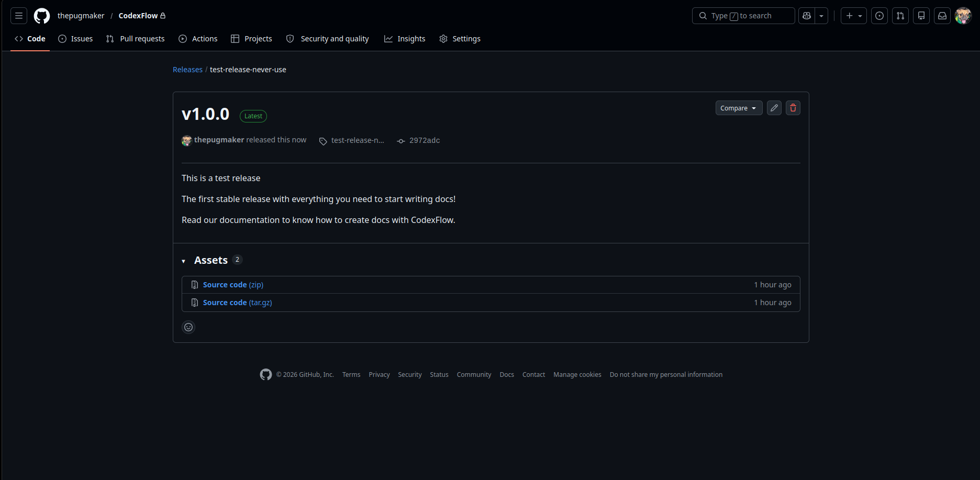Open the Terms footer link
This screenshot has height=480, width=980.
351,375
